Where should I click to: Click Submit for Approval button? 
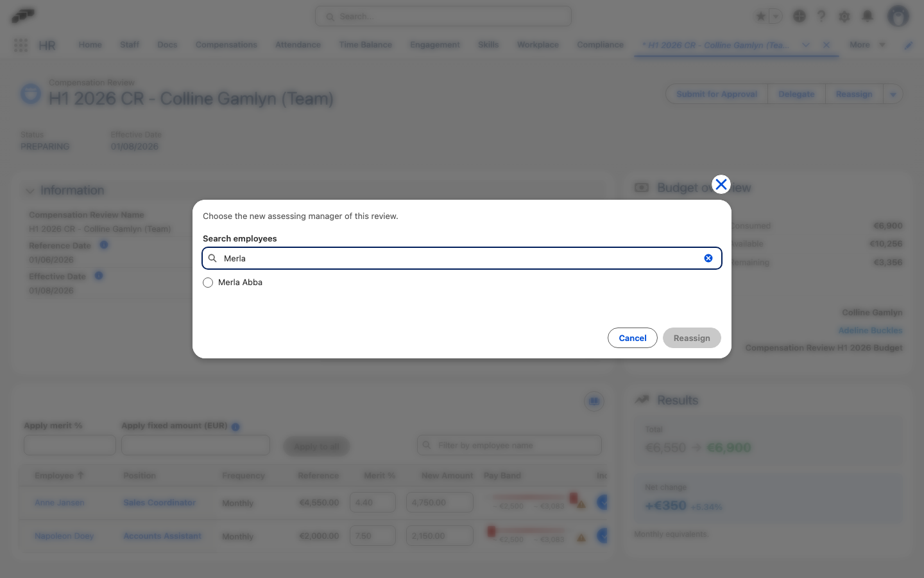click(x=717, y=94)
